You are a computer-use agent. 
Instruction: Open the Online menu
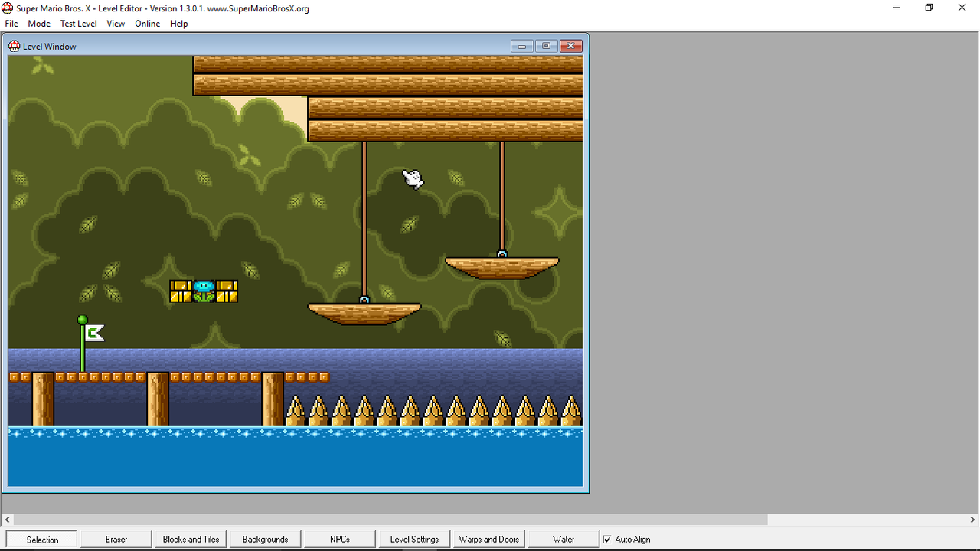(147, 24)
